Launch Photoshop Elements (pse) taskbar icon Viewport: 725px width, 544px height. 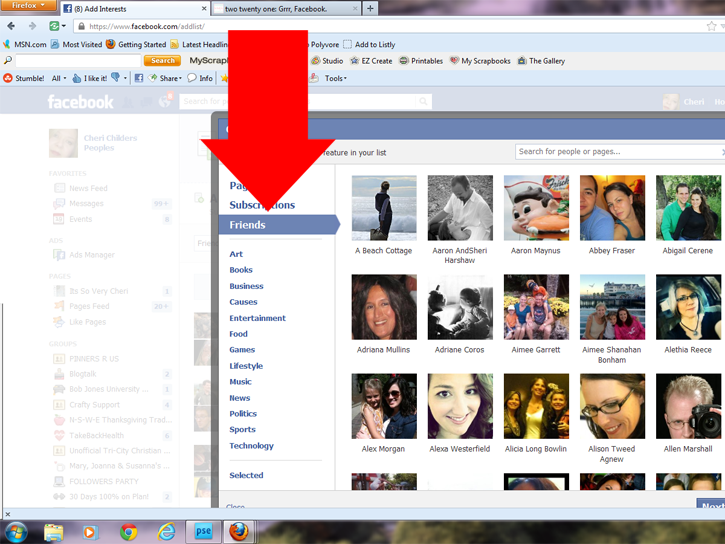(204, 532)
